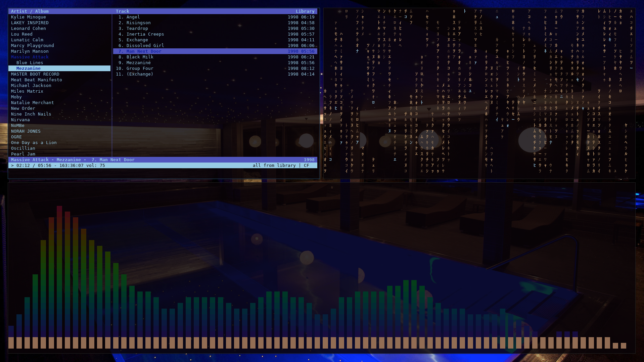Select track 5. Exchange
Image resolution: width=644 pixels, height=362 pixels.
tap(215, 40)
